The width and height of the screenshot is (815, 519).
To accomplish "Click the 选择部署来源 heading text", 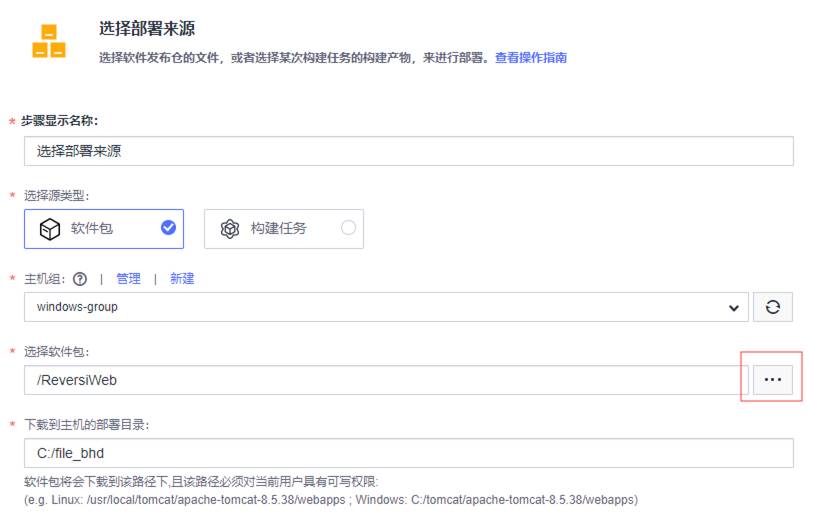I will 147,29.
